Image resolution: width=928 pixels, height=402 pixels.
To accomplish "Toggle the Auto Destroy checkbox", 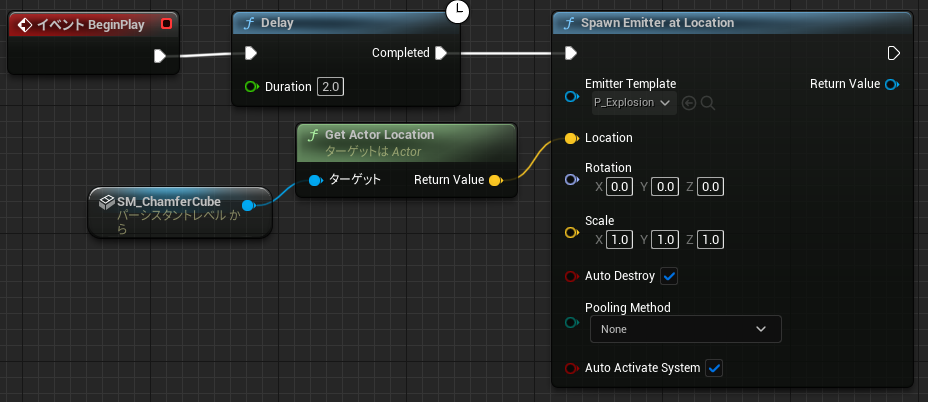I will [670, 276].
